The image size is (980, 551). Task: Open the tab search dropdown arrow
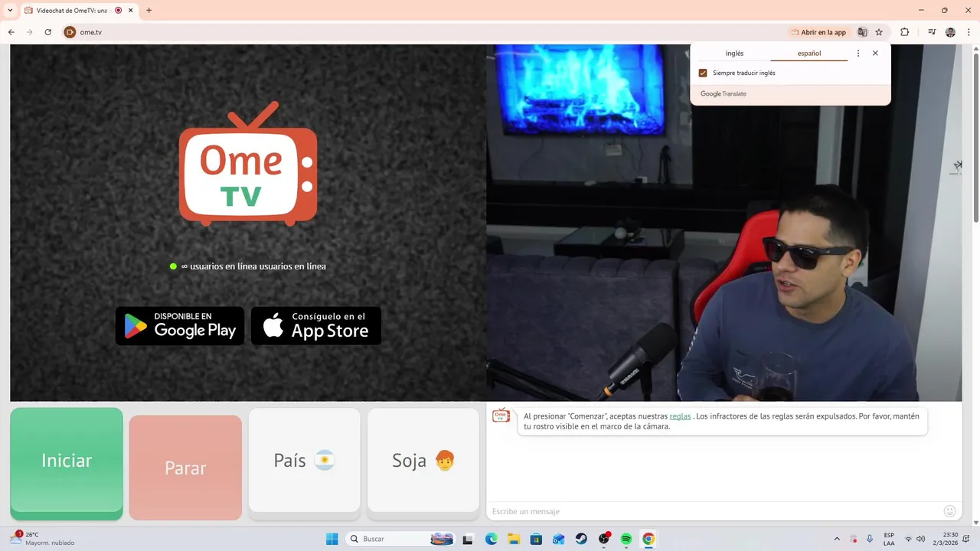click(x=10, y=11)
